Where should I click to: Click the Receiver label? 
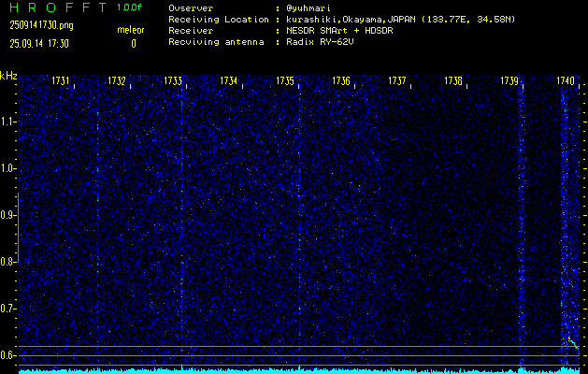191,31
